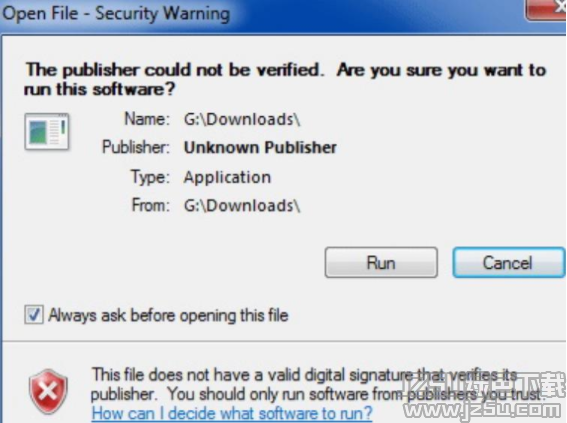Click the red shield warning icon
The height and width of the screenshot is (423, 567).
48,392
